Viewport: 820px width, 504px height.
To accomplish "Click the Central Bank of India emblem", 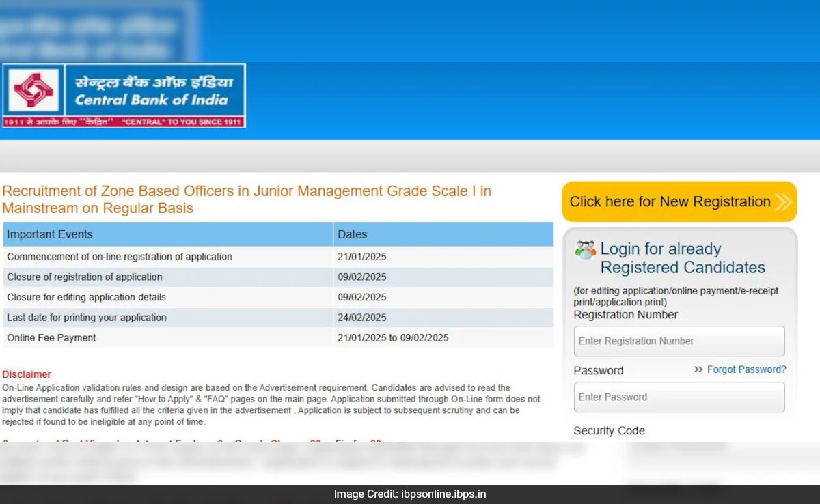I will [x=33, y=91].
